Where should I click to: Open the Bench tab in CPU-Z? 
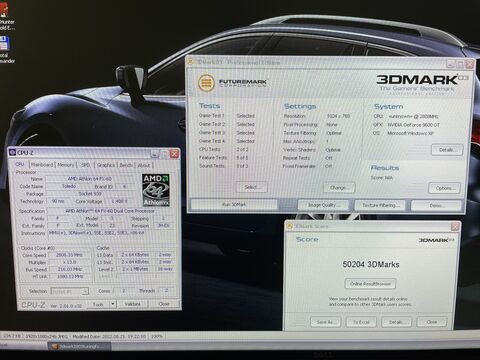coord(126,165)
